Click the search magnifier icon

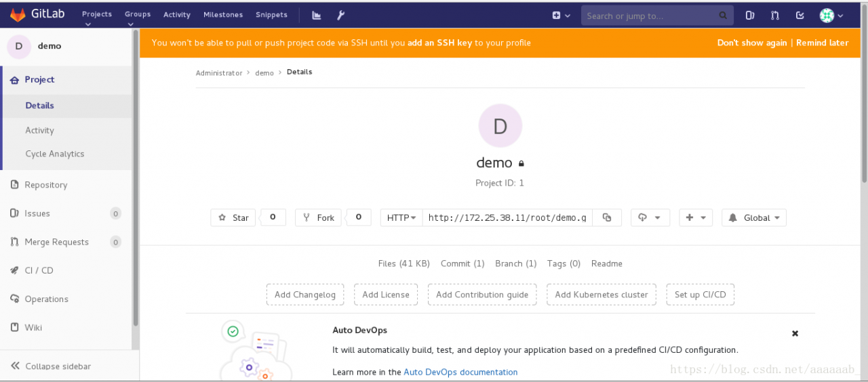[x=724, y=16]
